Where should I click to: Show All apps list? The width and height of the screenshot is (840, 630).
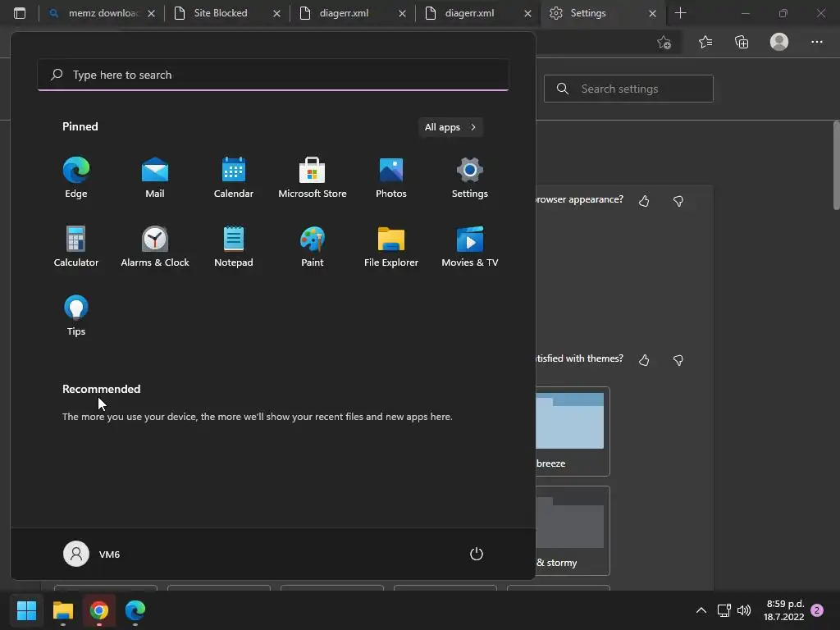tap(450, 127)
